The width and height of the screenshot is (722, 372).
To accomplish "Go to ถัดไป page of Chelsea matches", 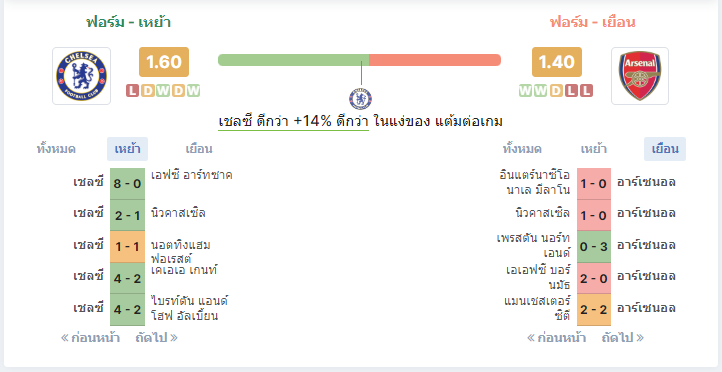I will [157, 338].
